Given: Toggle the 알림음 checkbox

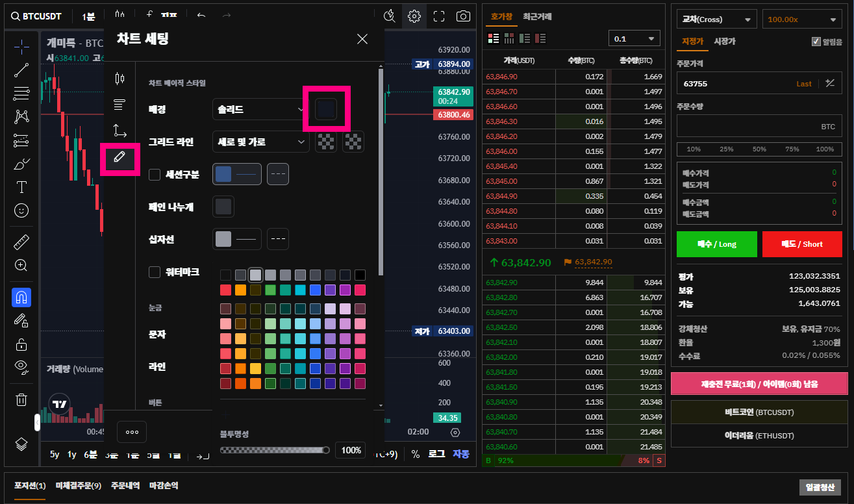Looking at the screenshot, I should pos(816,42).
